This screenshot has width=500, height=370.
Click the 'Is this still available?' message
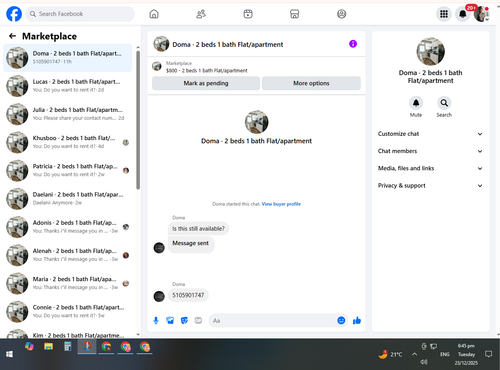[198, 229]
